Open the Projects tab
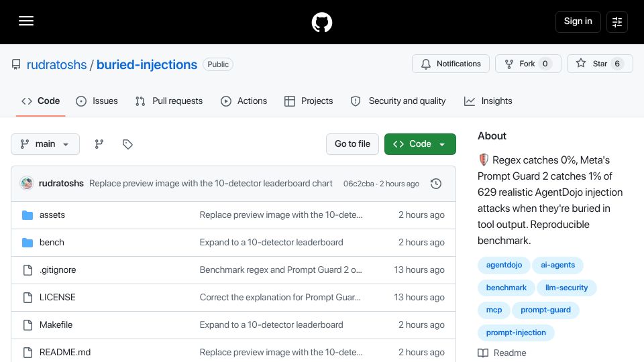The image size is (644, 362). [x=309, y=101]
